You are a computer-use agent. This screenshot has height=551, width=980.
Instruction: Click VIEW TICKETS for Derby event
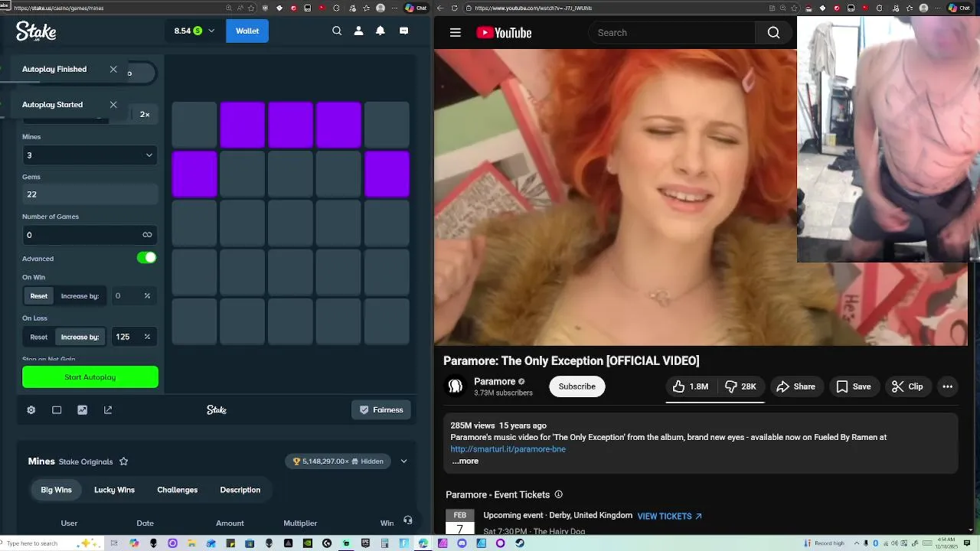669,517
